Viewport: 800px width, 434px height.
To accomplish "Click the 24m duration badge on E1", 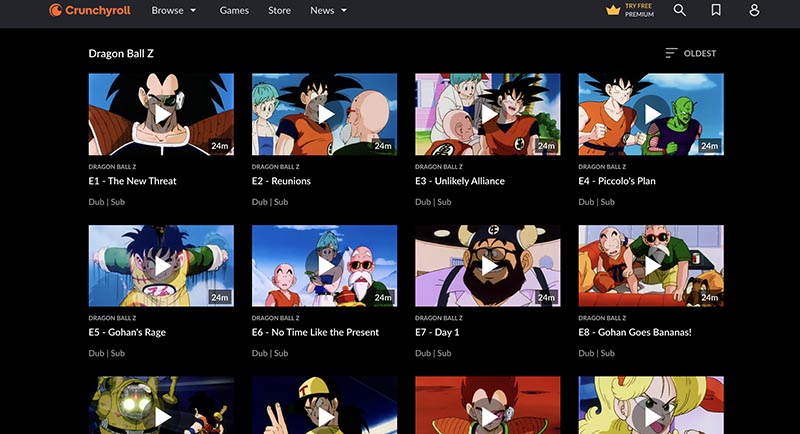I will pos(220,146).
